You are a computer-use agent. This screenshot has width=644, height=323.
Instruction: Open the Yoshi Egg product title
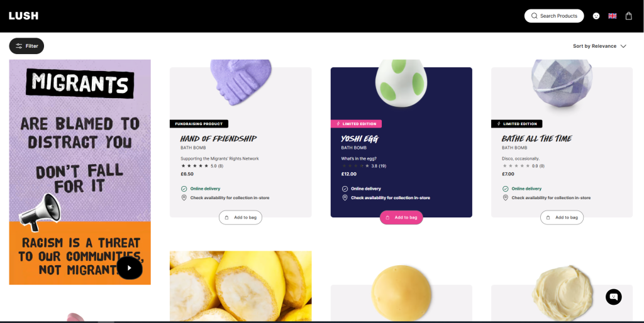point(359,139)
